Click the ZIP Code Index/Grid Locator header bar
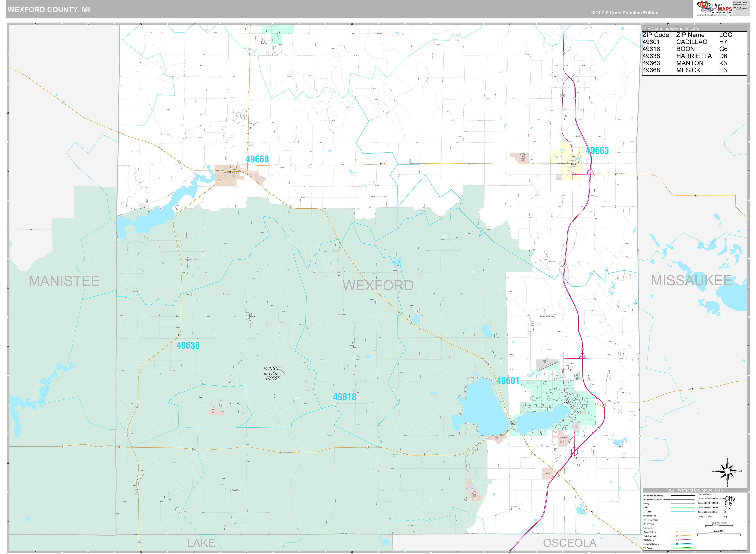The width and height of the screenshot is (756, 554). tap(671, 29)
